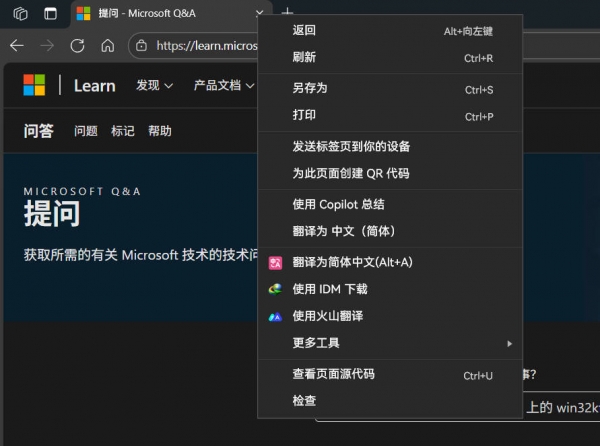Click the Microsoft logo
The height and width of the screenshot is (446, 600).
(35, 85)
